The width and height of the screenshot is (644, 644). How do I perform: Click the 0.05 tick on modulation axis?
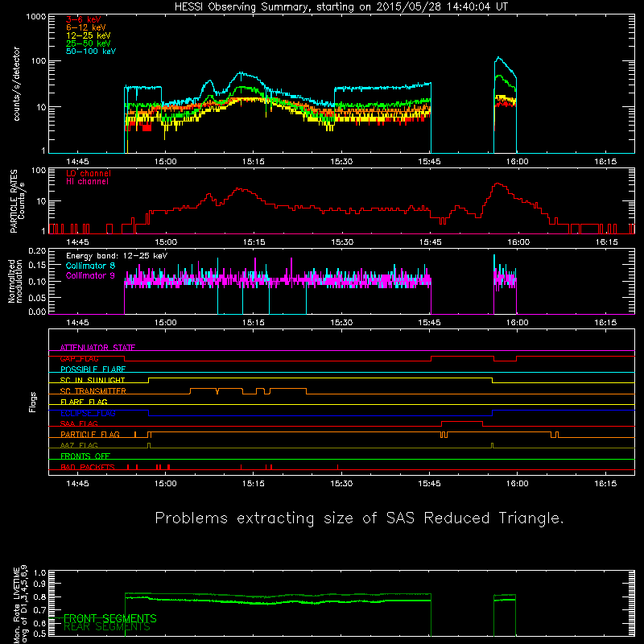point(37,297)
